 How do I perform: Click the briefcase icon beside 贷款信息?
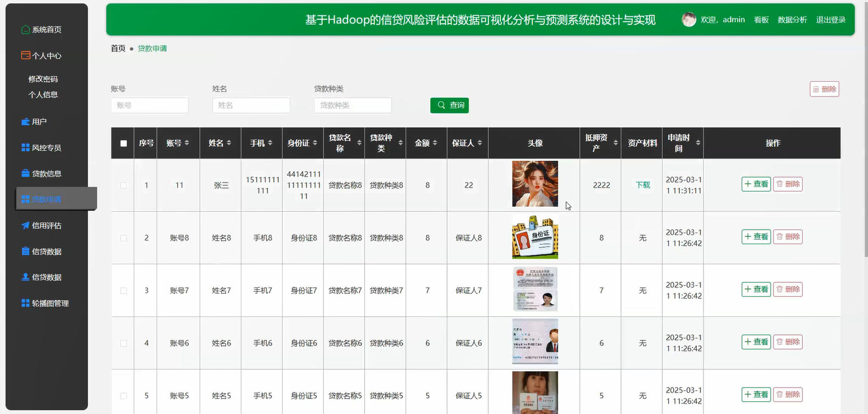coord(25,173)
